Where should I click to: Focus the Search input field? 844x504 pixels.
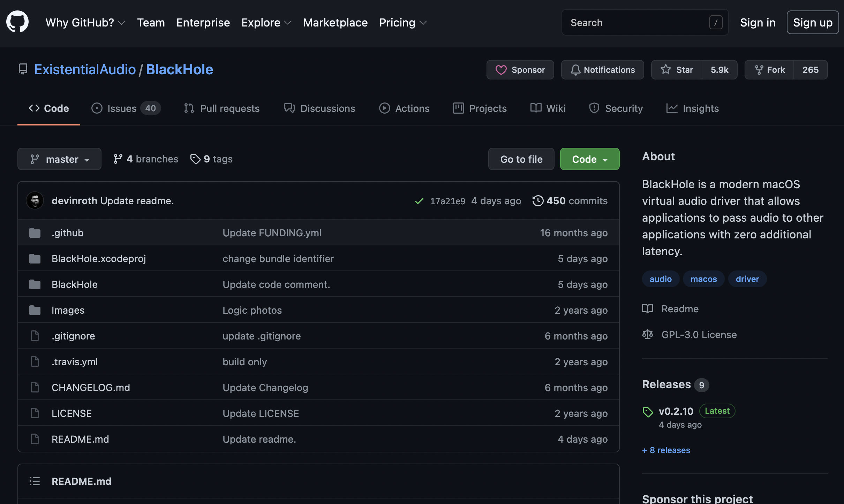coord(645,22)
